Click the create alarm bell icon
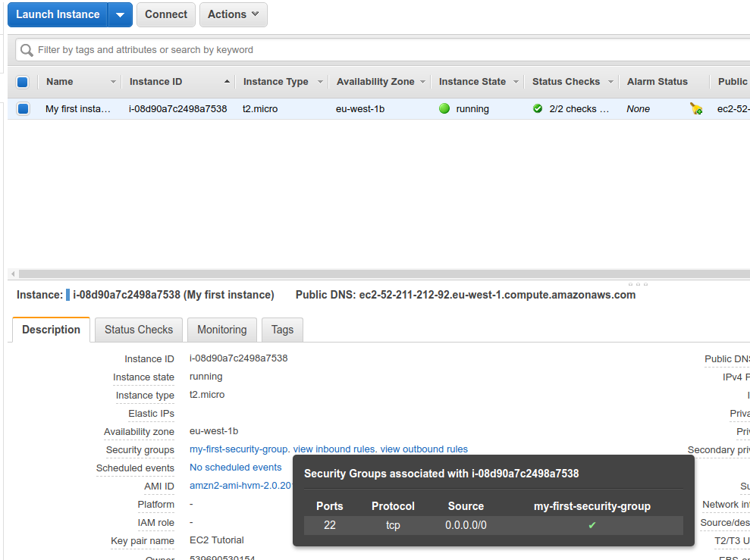The width and height of the screenshot is (750, 560). tap(696, 109)
